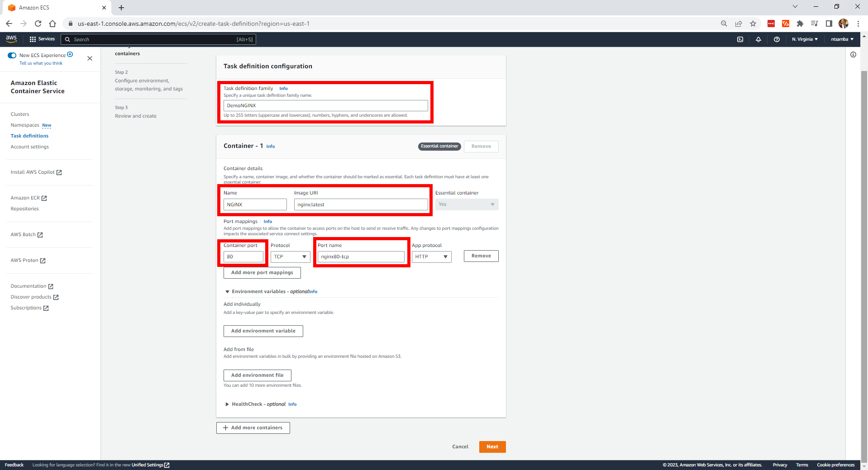The width and height of the screenshot is (868, 470).
Task: Open the info panel icon at right edge
Action: tap(853, 55)
